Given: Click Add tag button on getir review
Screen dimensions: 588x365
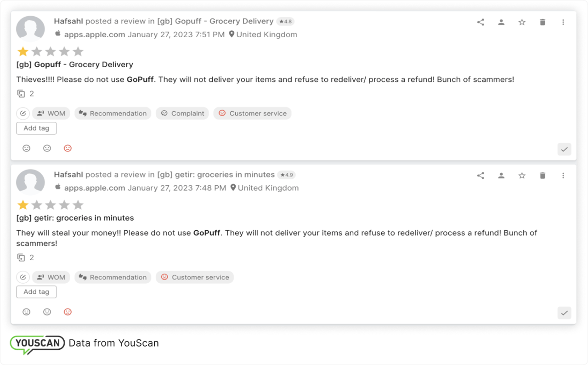Looking at the screenshot, I should click(36, 292).
